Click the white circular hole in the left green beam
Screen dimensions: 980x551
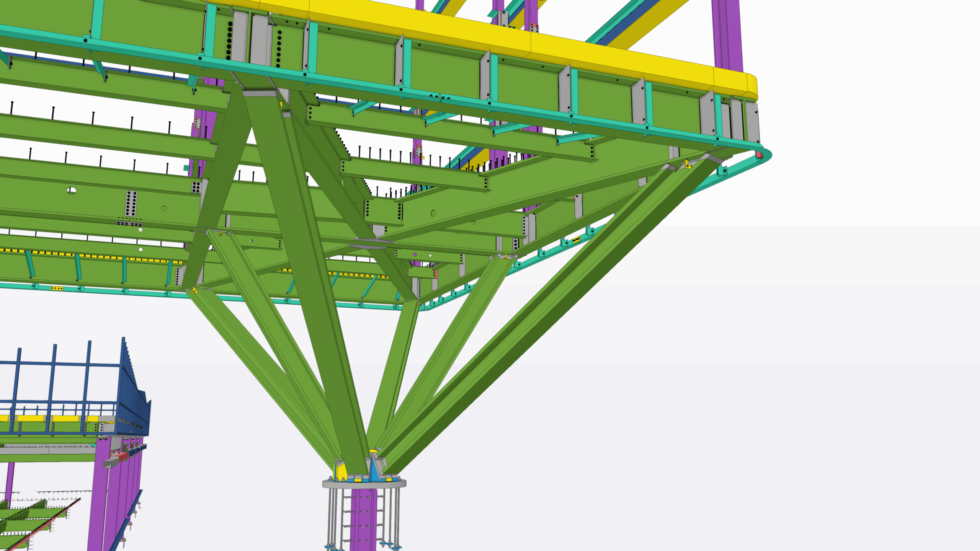[72, 190]
